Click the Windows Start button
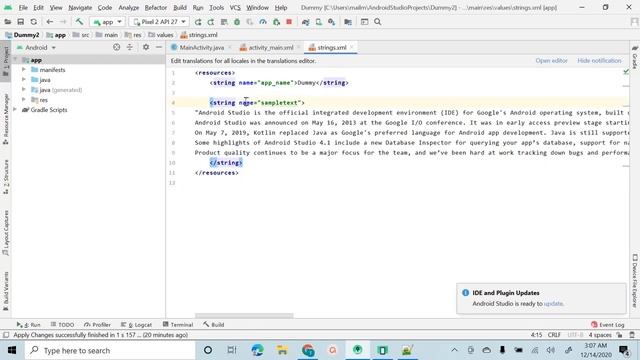The image size is (640, 360). [x=12, y=351]
